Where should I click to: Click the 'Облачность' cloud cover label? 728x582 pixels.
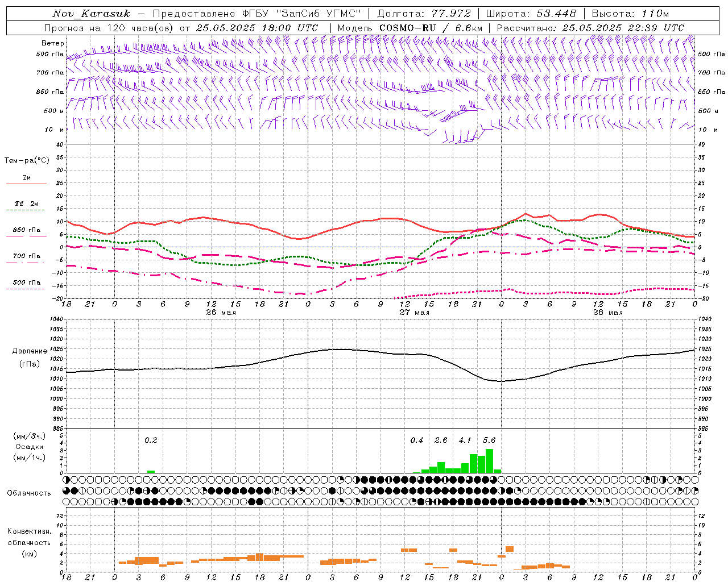pyautogui.click(x=29, y=493)
